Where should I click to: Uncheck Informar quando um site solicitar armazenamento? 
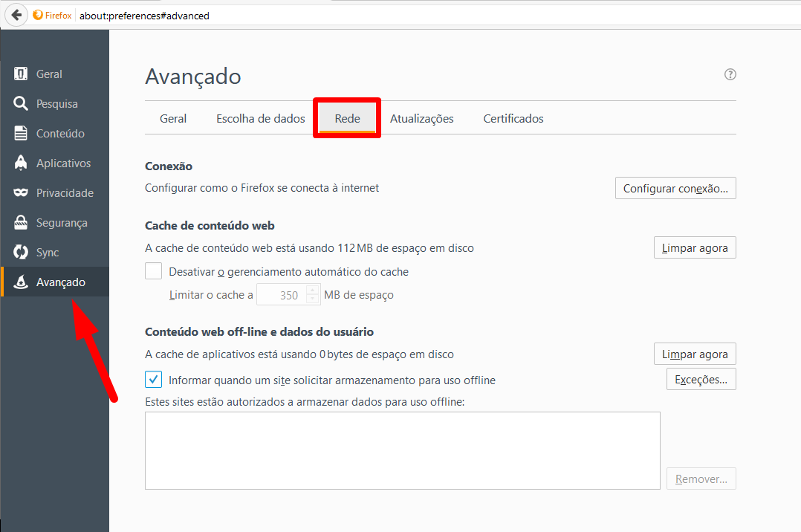tap(153, 380)
